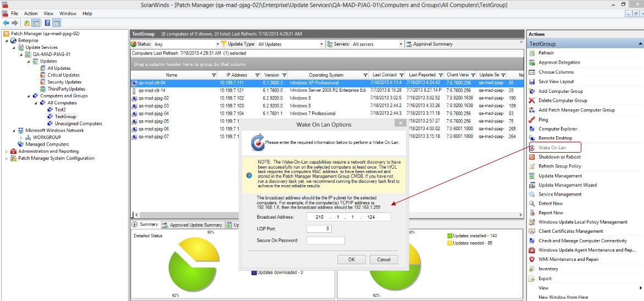Screen dimensions: 644x301
Task: Open the Name column filter
Action: [x=214, y=75]
